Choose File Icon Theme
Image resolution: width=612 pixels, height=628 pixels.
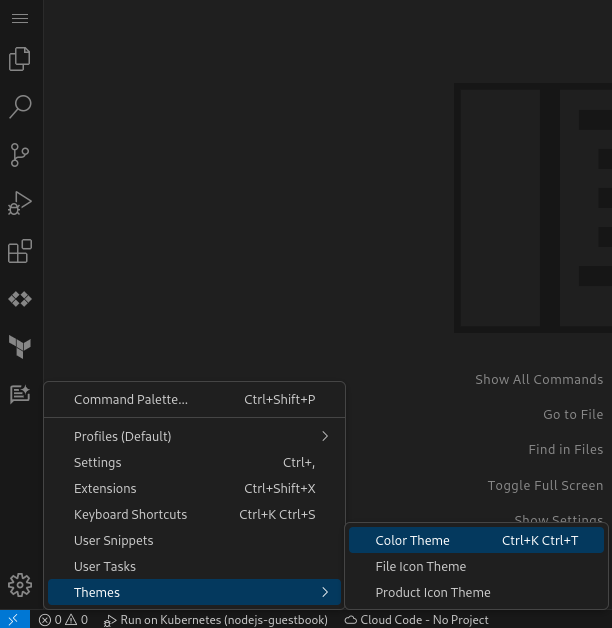coord(421,567)
